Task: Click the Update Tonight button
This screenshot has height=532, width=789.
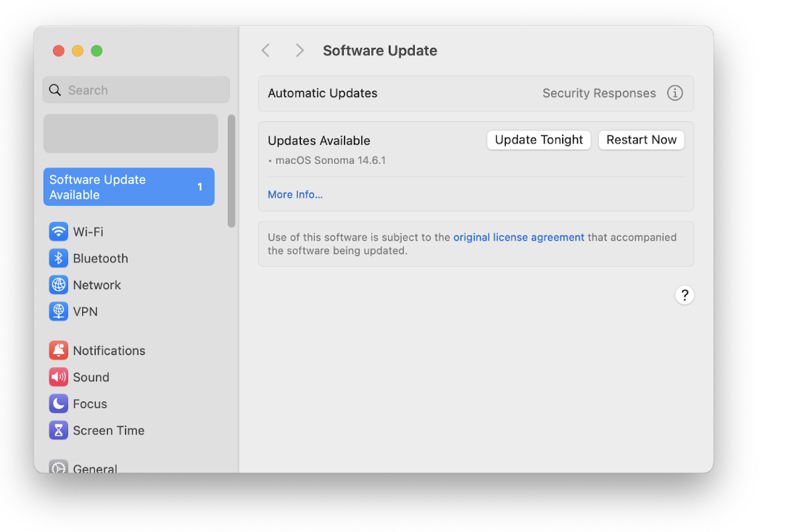Action: coord(539,139)
